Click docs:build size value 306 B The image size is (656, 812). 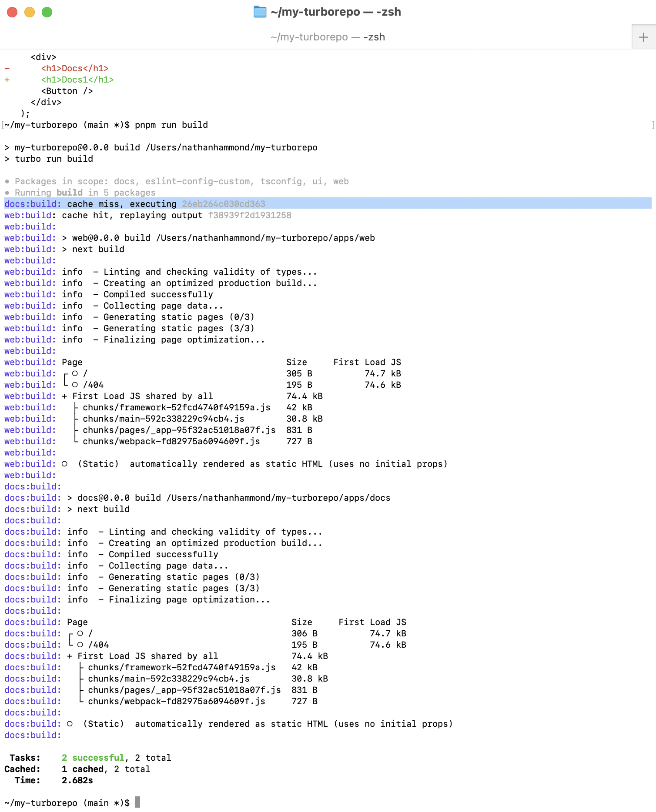(x=305, y=633)
